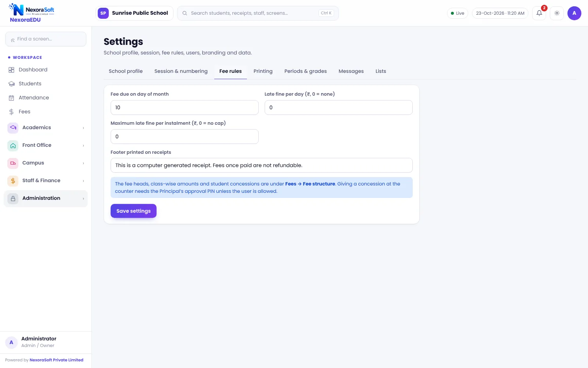The width and height of the screenshot is (588, 368).
Task: Click the Fees dollar icon
Action: (11, 112)
